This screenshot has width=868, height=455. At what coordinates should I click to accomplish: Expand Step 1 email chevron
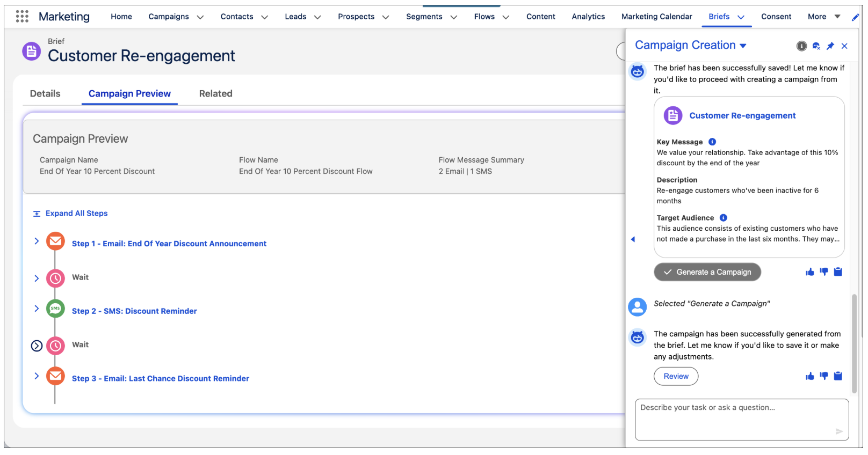coord(37,241)
